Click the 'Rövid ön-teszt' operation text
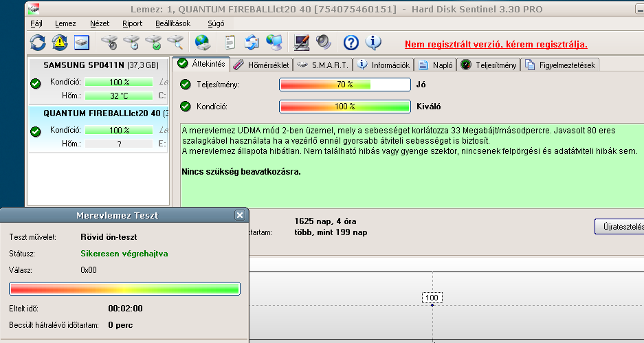 point(109,237)
